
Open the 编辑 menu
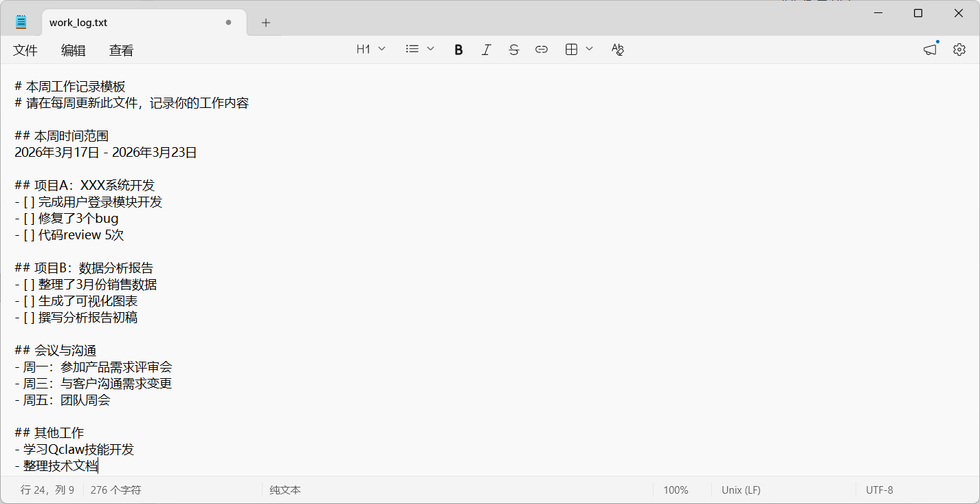(x=74, y=50)
